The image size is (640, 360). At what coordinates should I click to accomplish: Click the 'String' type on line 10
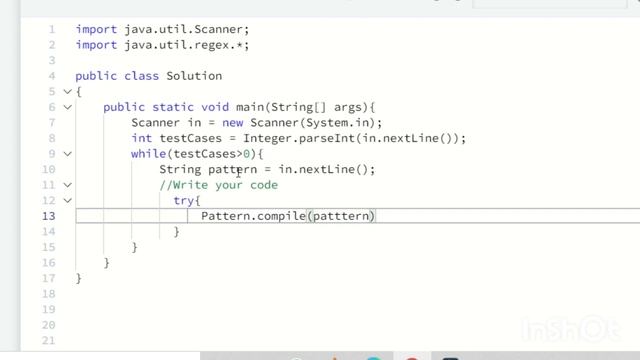point(180,169)
